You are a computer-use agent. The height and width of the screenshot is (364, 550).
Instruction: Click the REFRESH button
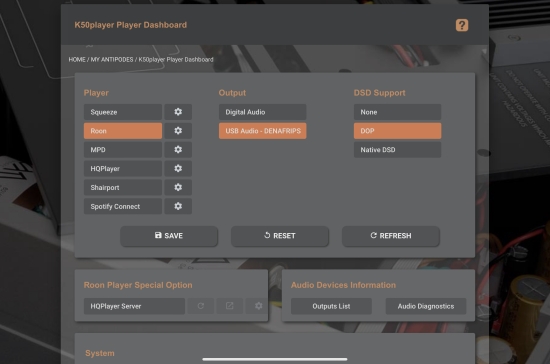pos(390,236)
